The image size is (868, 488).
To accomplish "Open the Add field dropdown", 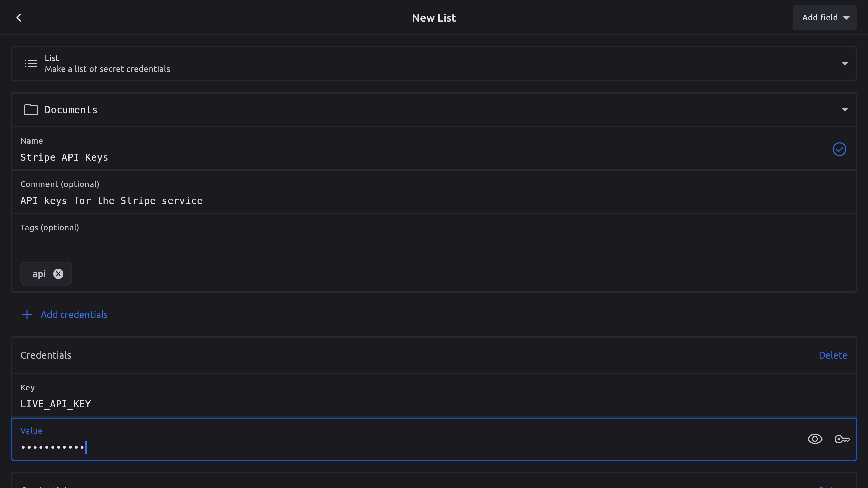I will [x=825, y=18].
